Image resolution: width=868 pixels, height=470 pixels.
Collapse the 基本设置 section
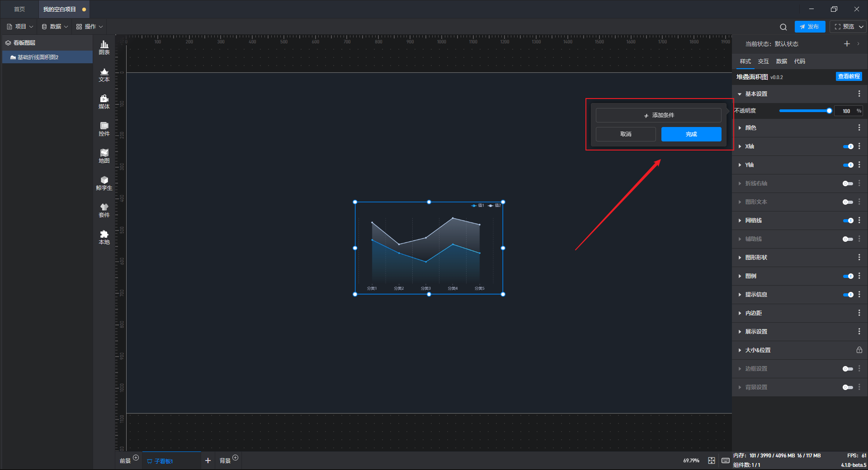(x=740, y=94)
